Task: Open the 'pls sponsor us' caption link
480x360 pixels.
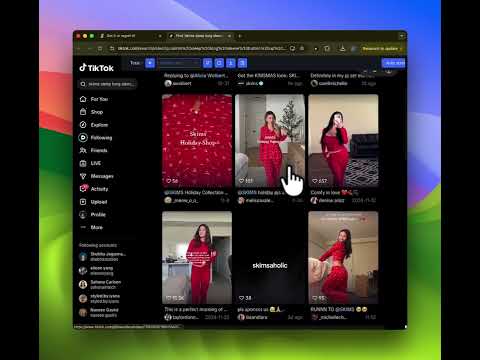Action: [x=260, y=309]
